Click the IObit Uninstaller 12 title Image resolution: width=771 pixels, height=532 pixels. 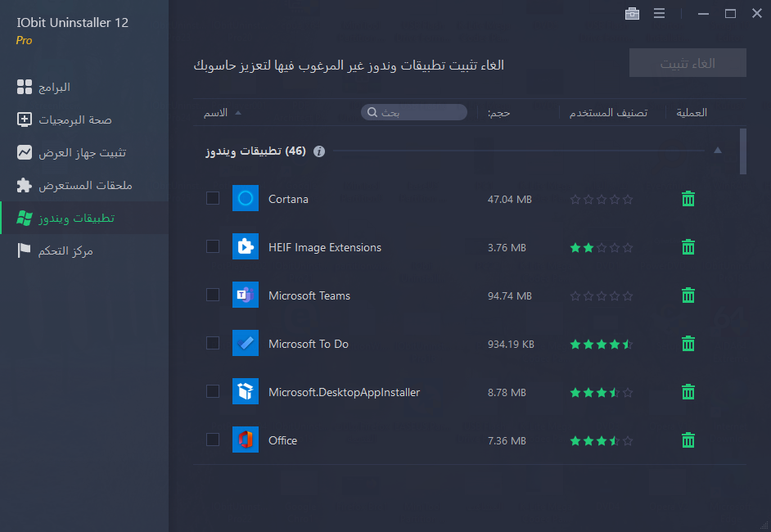[72, 23]
